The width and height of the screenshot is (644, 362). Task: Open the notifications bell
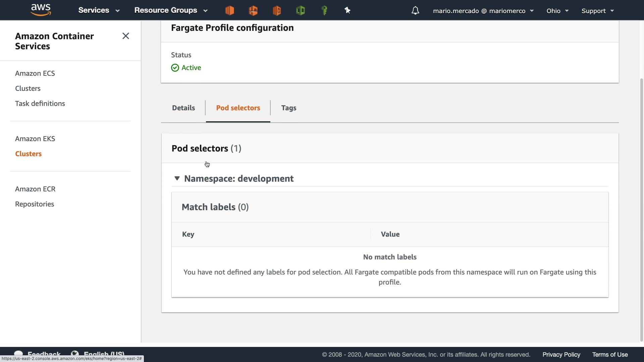tap(415, 11)
